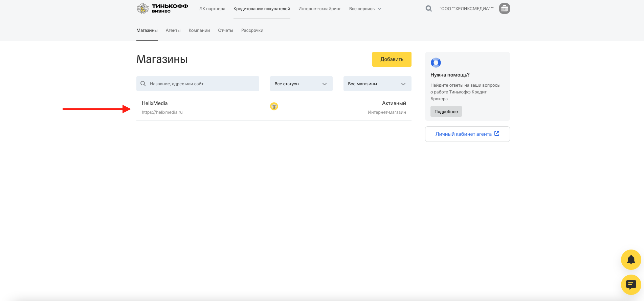Click the yellow Tinkoff icon in HelixMedia row

coord(274,106)
